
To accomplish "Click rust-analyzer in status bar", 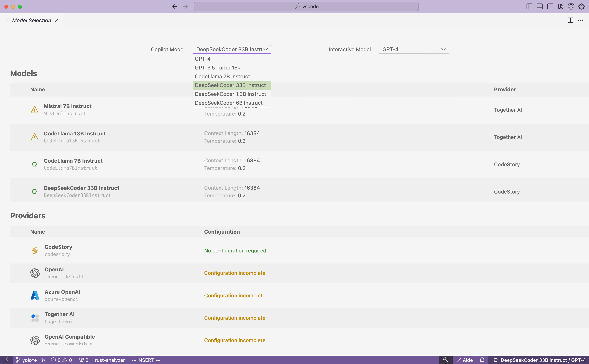I will tap(110, 360).
